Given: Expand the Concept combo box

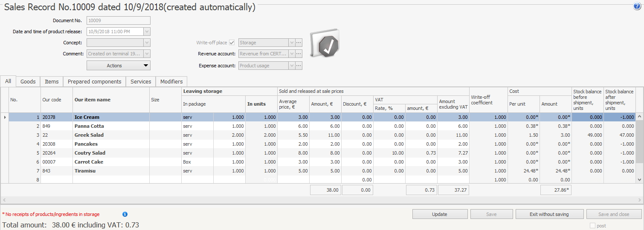Looking at the screenshot, I should pyautogui.click(x=147, y=43).
